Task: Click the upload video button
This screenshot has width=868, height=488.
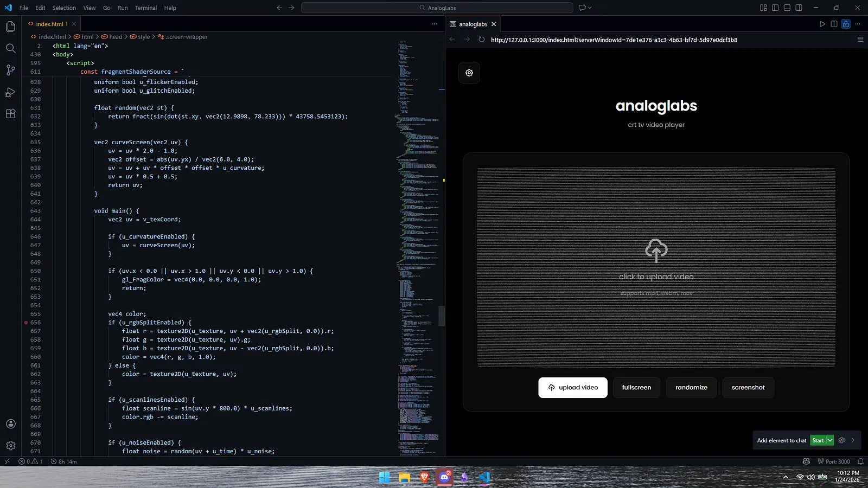Action: click(x=572, y=388)
